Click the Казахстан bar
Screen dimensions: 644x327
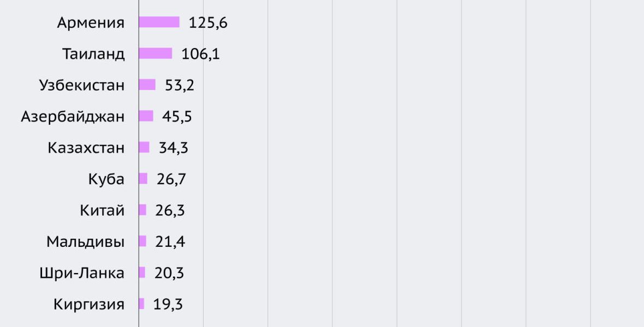click(144, 148)
